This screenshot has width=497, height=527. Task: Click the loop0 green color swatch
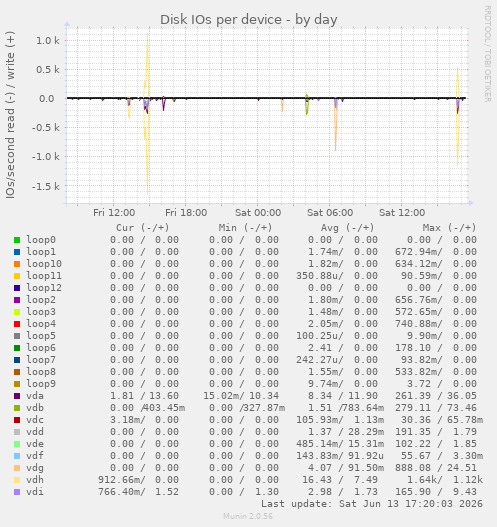tap(17, 240)
